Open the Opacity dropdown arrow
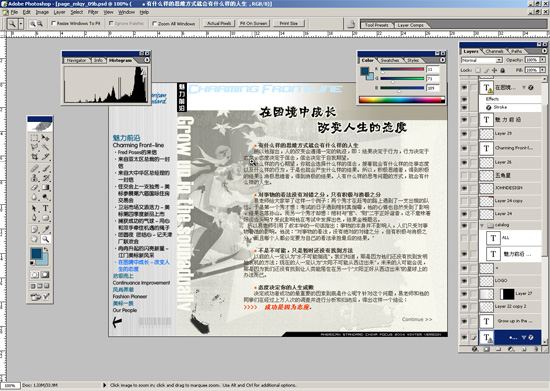550x391 pixels. click(x=543, y=60)
